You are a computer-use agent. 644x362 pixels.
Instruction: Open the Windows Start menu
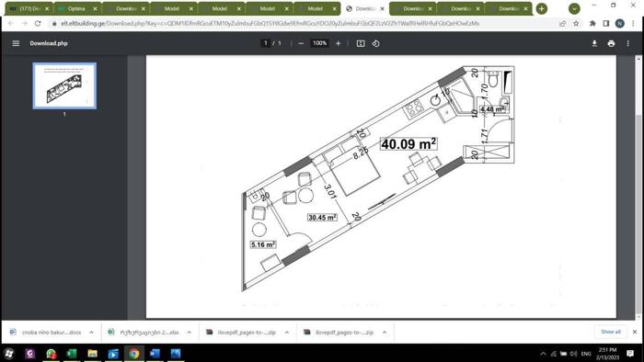[9, 354]
